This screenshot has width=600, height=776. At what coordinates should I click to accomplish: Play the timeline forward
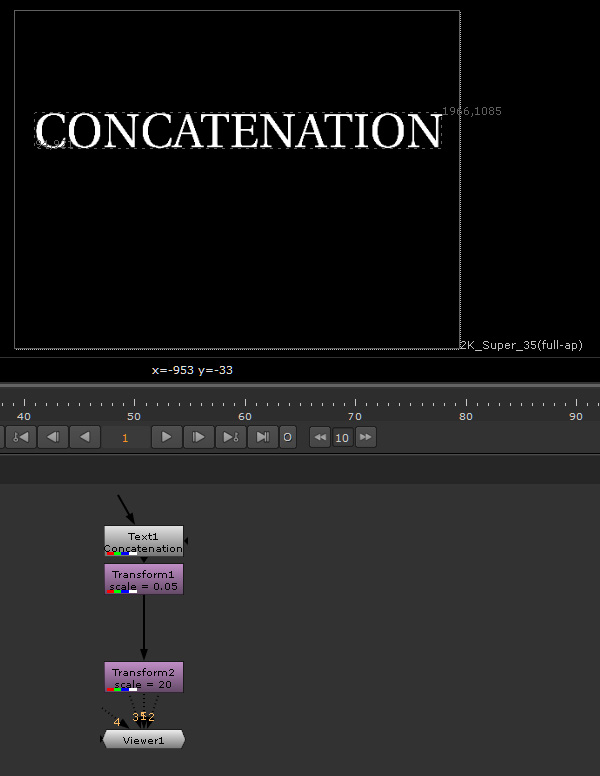166,437
